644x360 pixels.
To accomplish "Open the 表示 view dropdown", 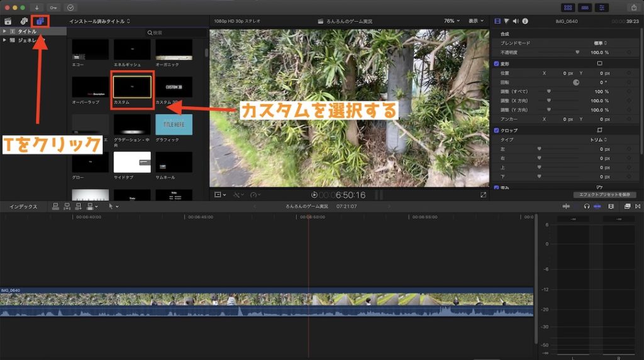I will pyautogui.click(x=476, y=21).
